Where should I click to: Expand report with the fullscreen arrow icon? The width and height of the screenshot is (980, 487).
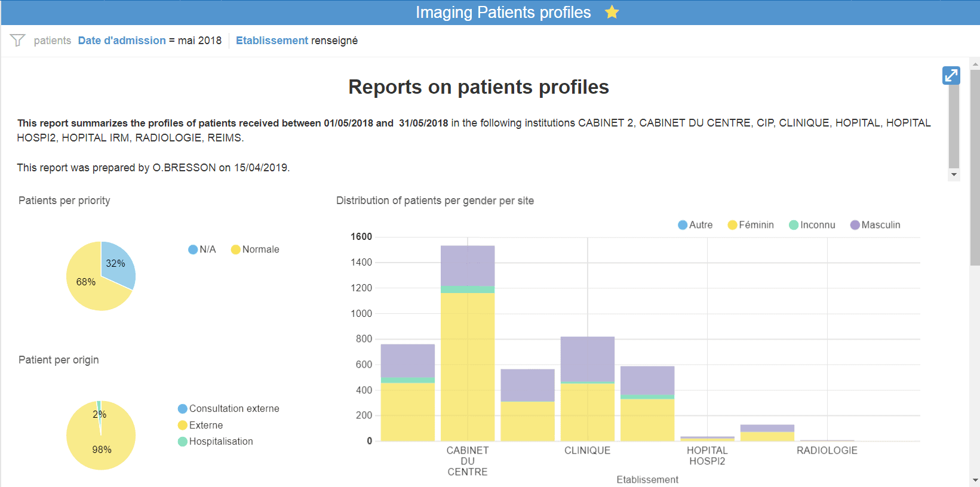point(951,75)
